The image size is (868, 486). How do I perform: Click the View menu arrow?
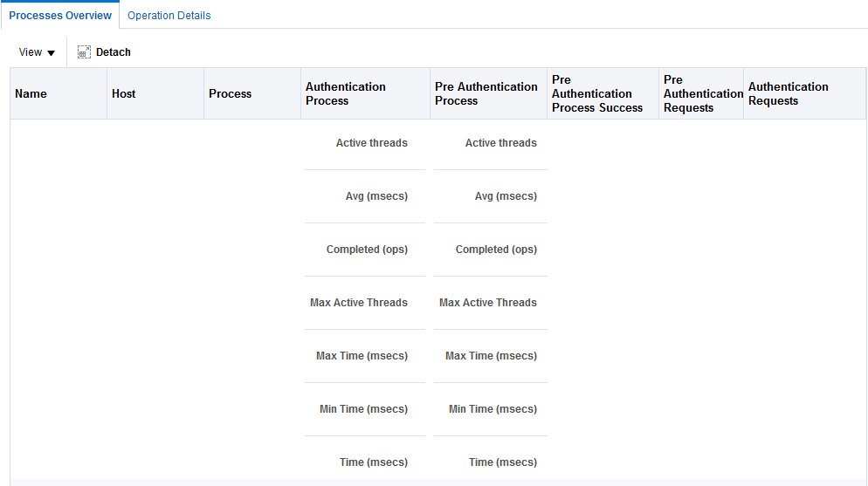tap(51, 53)
